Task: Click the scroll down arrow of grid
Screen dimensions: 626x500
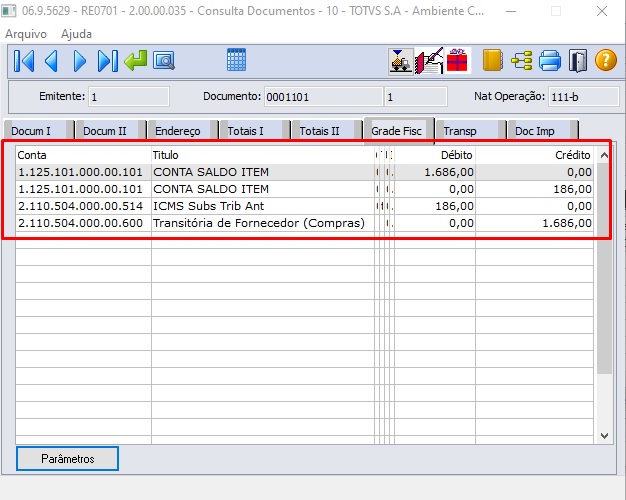Action: pyautogui.click(x=604, y=436)
